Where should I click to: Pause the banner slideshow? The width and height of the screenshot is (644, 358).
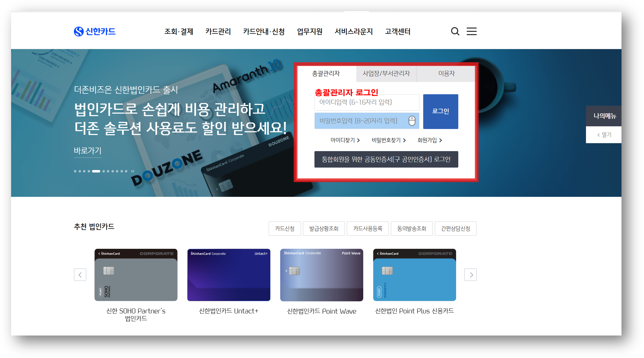(133, 171)
